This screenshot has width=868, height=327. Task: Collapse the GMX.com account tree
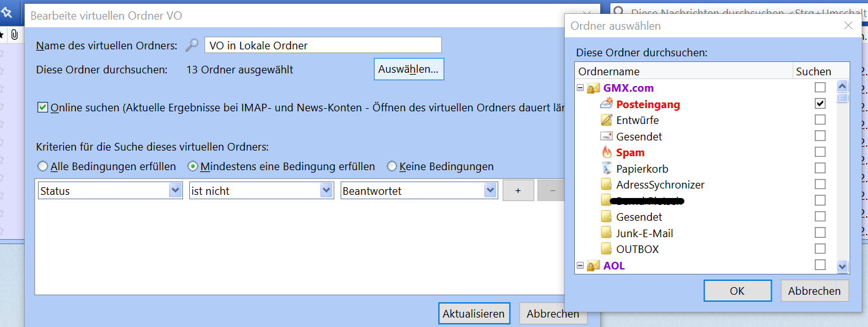[x=580, y=88]
